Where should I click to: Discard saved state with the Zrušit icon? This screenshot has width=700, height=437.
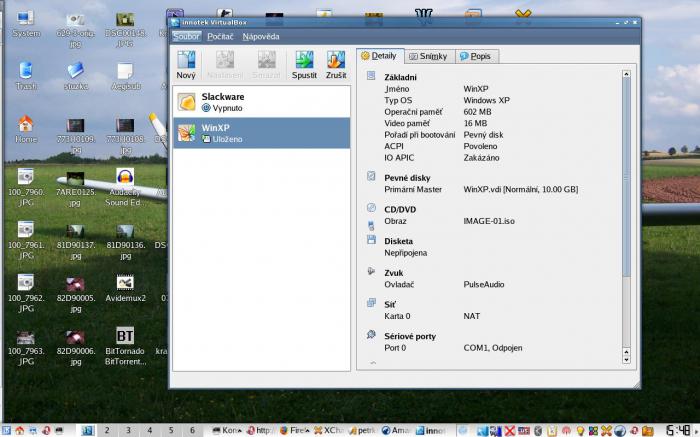point(336,65)
